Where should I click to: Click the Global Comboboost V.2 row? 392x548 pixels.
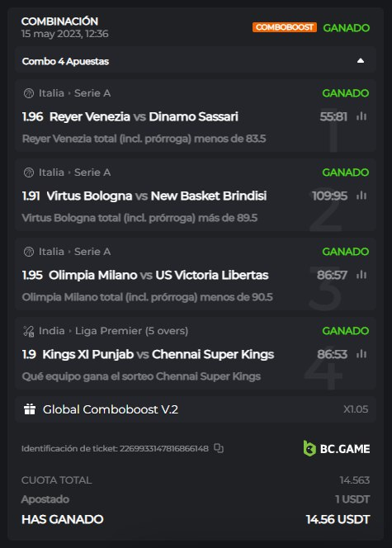point(196,409)
